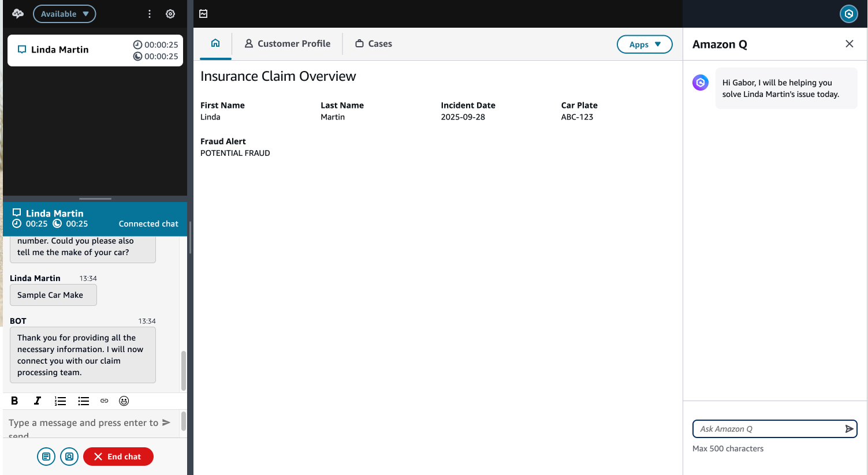The image size is (868, 475).
Task: Click the send arrow in Amazon Q input
Action: [x=849, y=429]
